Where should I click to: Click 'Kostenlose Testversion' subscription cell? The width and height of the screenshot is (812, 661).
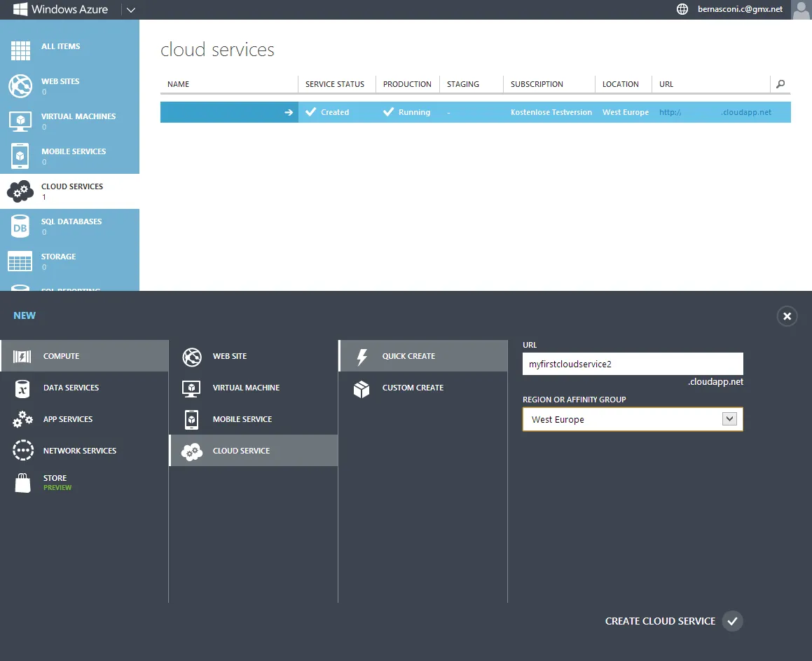click(551, 112)
